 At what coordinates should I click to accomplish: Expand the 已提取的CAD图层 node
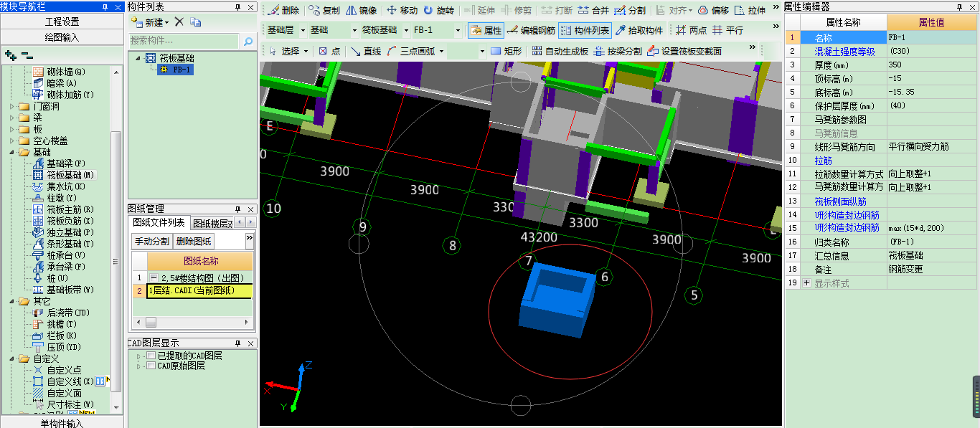tap(138, 356)
